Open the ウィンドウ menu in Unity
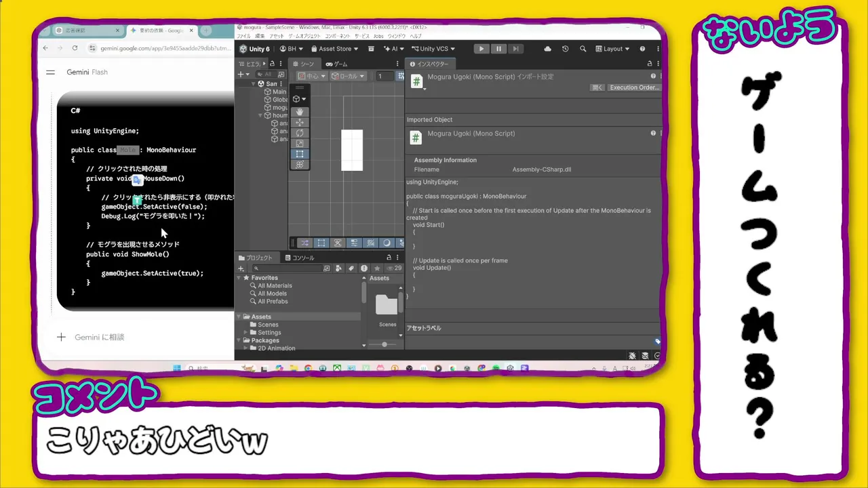 pyautogui.click(x=396, y=36)
